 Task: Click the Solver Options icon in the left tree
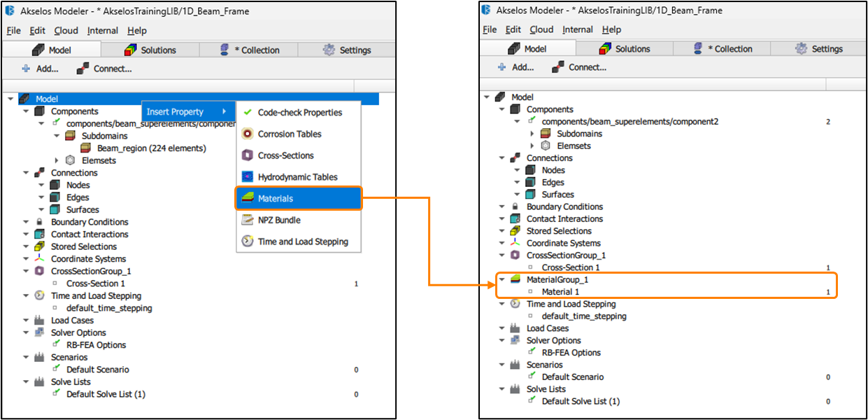click(x=40, y=332)
